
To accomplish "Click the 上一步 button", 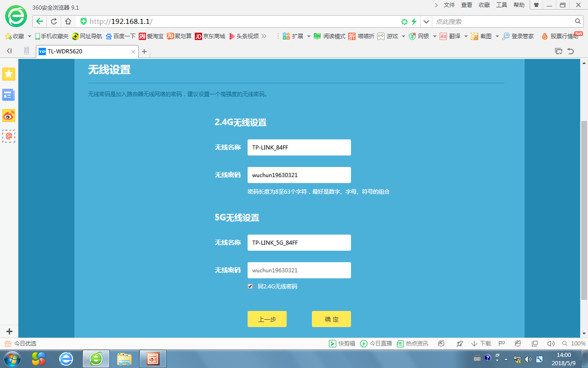I will point(267,319).
